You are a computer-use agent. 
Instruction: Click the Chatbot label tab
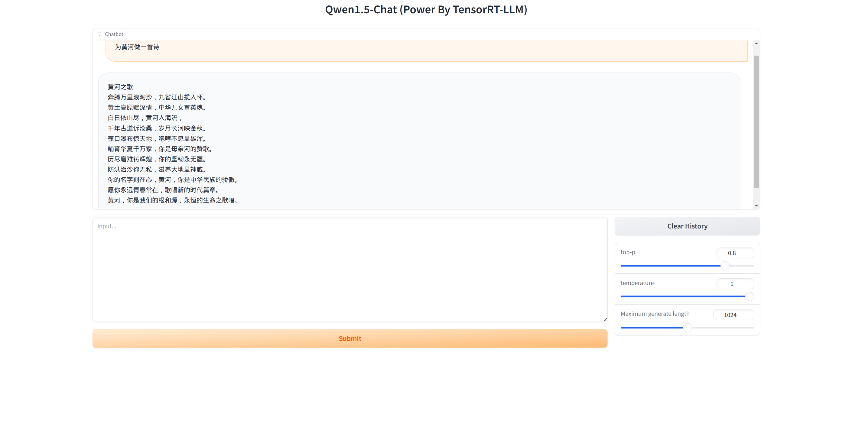(x=114, y=34)
